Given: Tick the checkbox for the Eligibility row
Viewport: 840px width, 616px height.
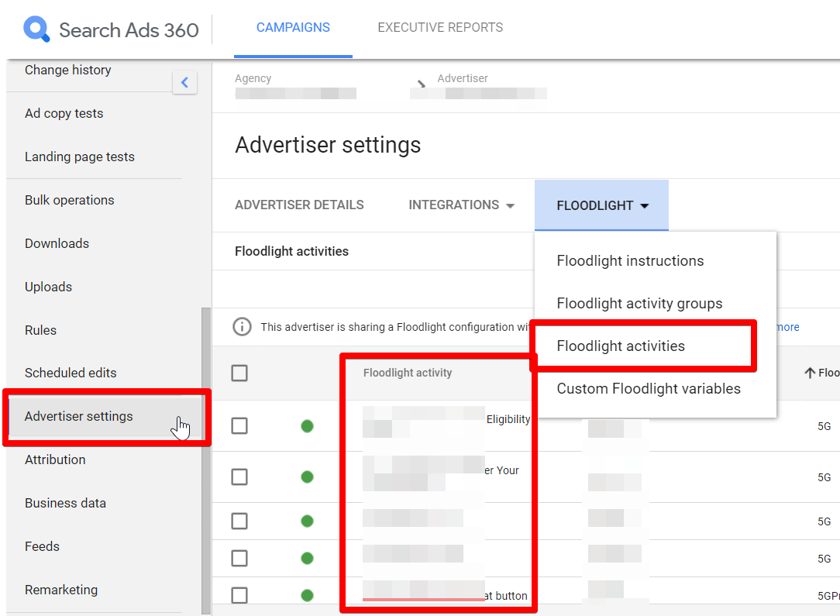Looking at the screenshot, I should pyautogui.click(x=239, y=426).
